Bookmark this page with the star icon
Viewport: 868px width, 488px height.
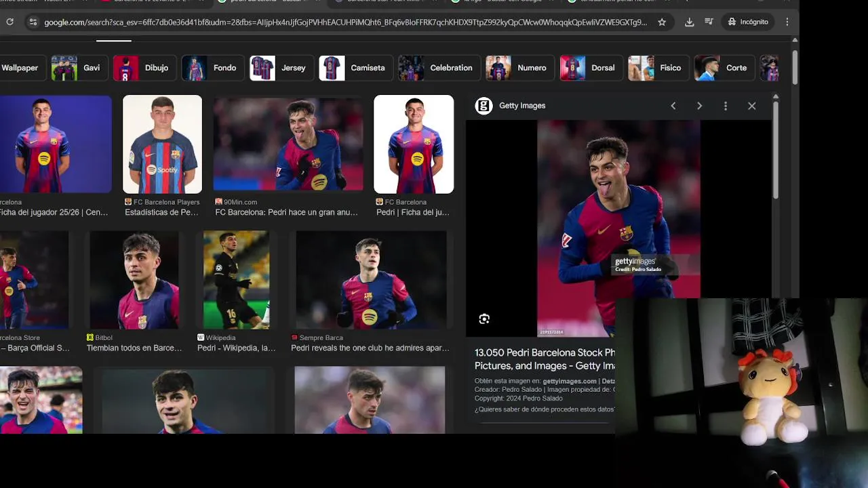click(662, 22)
